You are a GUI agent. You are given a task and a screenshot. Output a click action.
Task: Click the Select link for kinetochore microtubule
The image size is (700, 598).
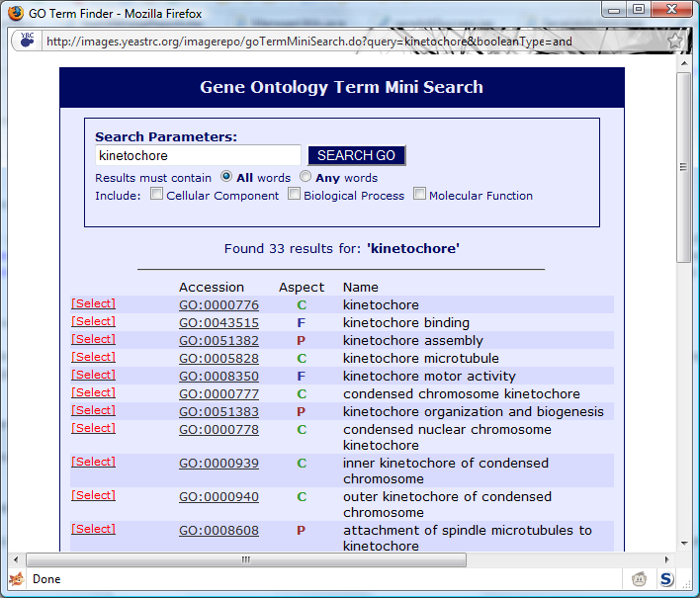point(93,357)
